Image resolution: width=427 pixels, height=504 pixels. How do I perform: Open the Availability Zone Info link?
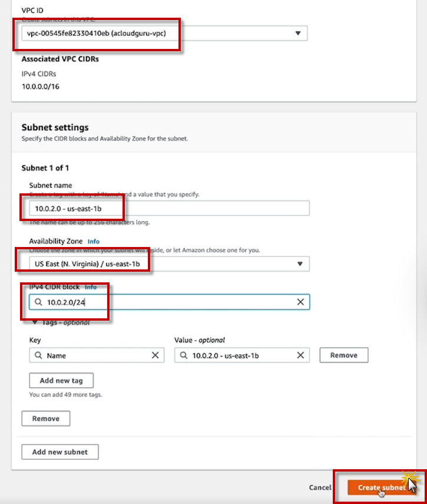point(94,242)
